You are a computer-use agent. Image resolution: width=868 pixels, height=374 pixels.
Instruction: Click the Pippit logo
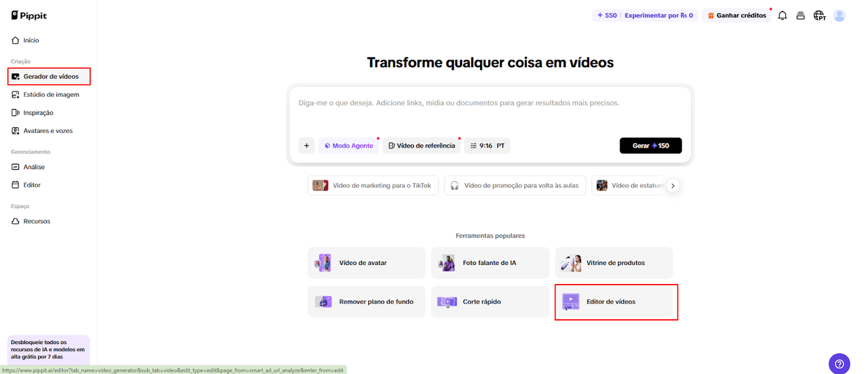(x=29, y=16)
